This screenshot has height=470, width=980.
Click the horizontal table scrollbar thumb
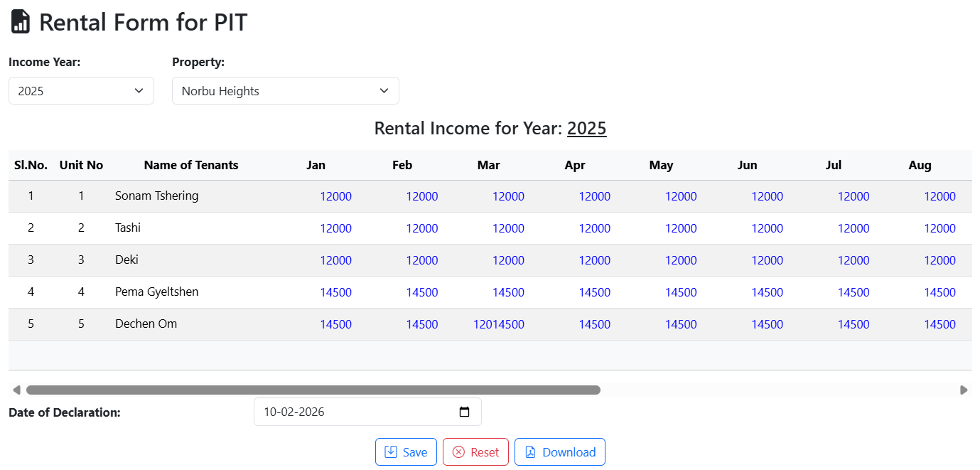pyautogui.click(x=313, y=390)
